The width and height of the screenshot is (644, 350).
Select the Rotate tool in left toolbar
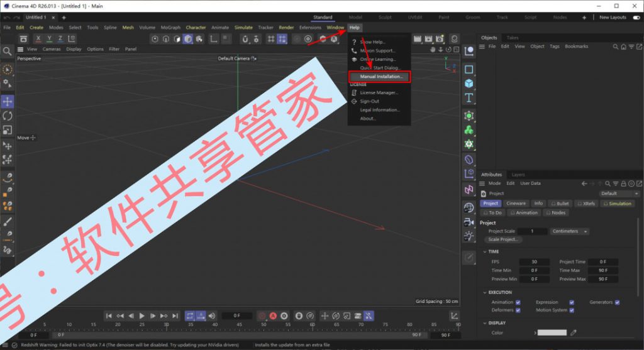click(x=8, y=116)
